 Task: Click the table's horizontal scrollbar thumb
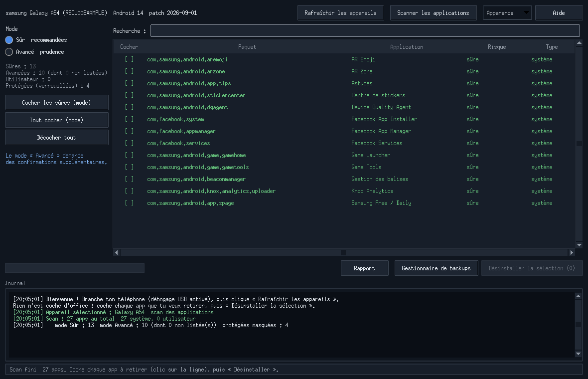click(344, 252)
